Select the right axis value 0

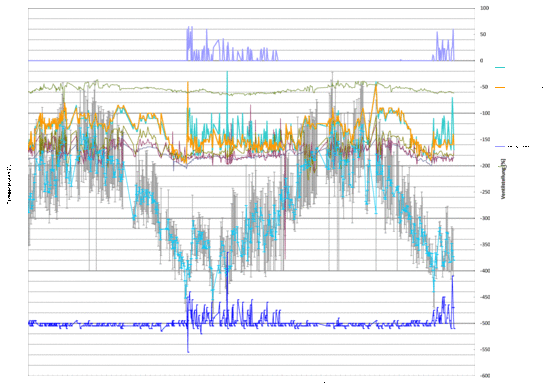(x=481, y=61)
